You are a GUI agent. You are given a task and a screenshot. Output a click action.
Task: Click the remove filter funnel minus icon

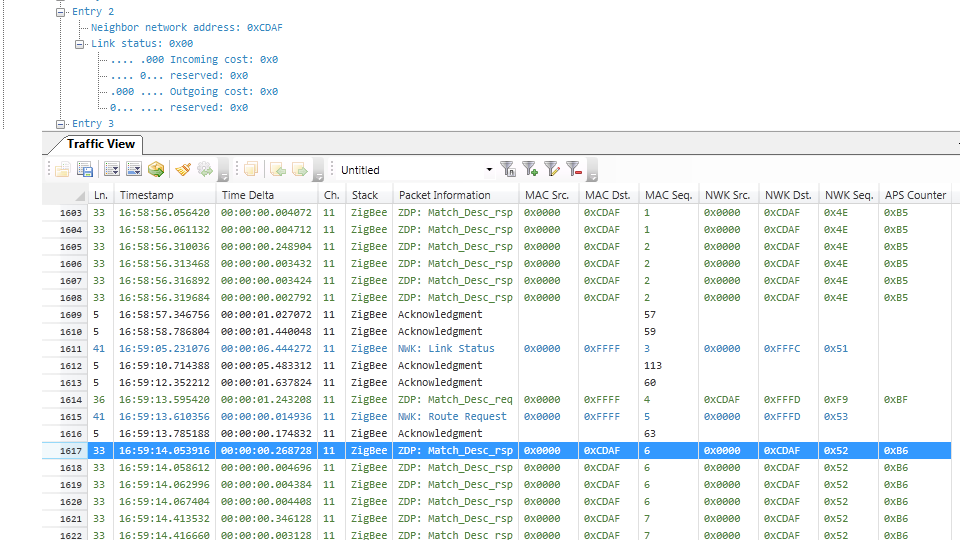[574, 170]
